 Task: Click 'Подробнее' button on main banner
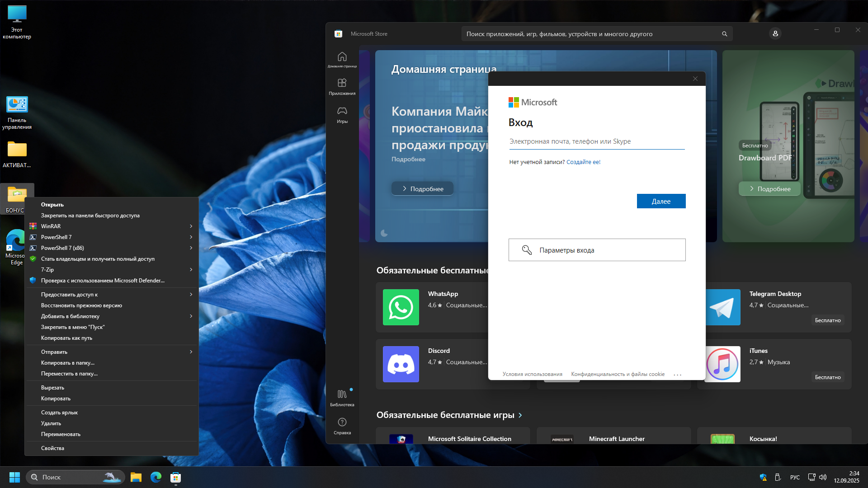pyautogui.click(x=422, y=189)
